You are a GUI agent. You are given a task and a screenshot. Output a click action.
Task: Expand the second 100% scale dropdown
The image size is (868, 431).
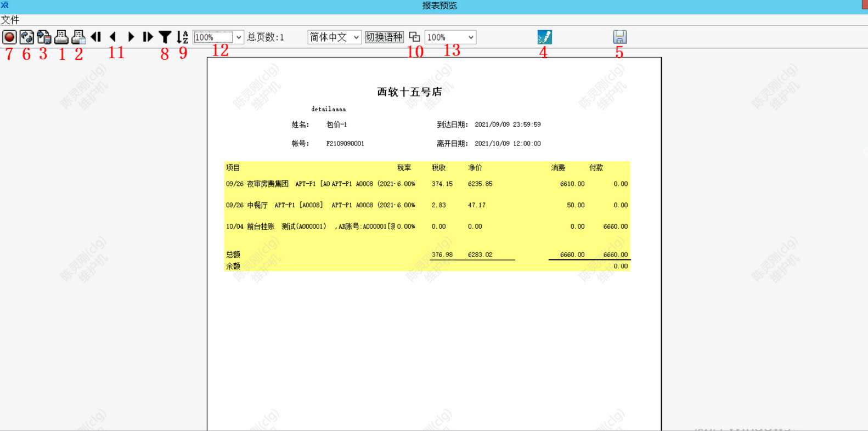[471, 37]
